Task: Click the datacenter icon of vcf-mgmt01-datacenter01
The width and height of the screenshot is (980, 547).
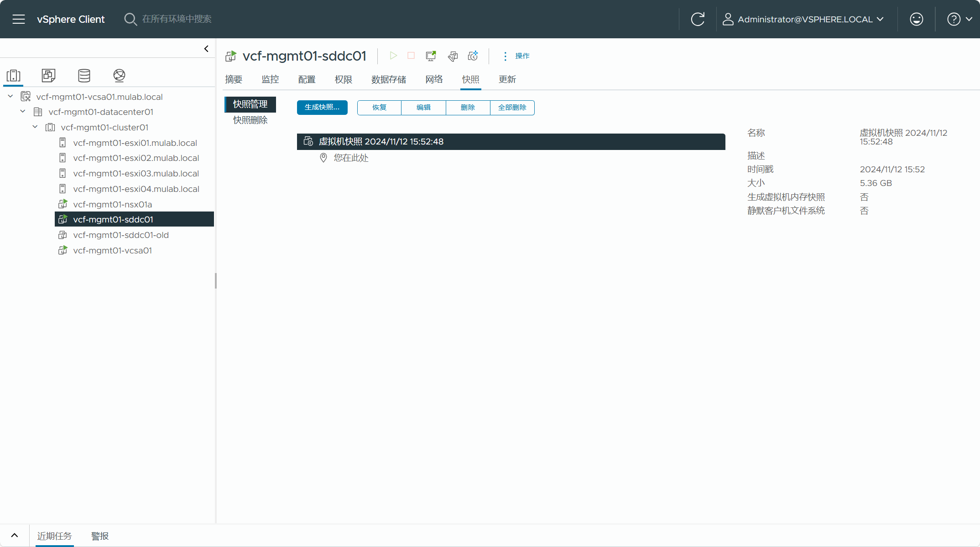Action: coord(38,112)
